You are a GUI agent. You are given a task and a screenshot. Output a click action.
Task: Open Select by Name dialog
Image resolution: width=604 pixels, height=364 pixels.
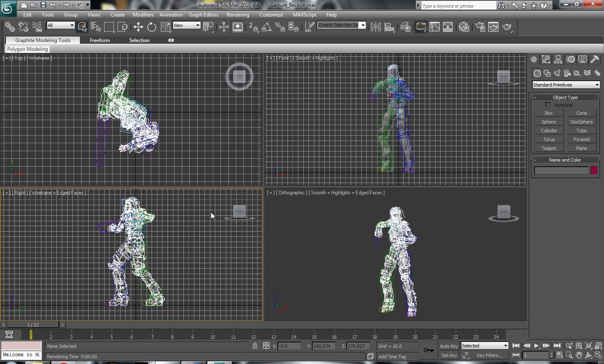pos(96,27)
